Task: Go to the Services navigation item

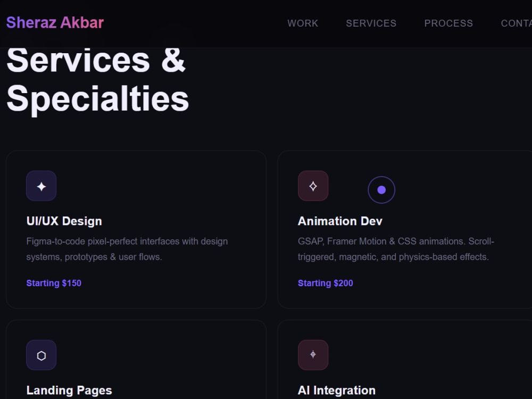Action: (x=371, y=23)
